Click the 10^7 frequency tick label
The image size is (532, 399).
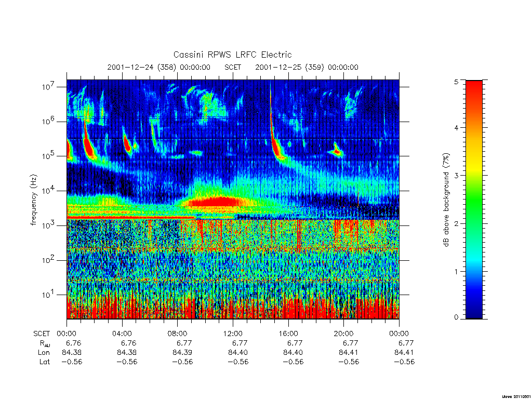[48, 87]
